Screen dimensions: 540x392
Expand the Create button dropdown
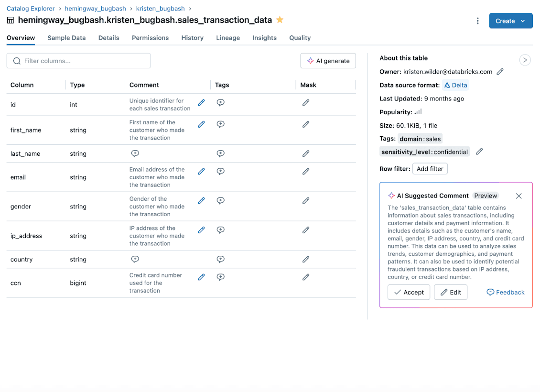tap(522, 21)
